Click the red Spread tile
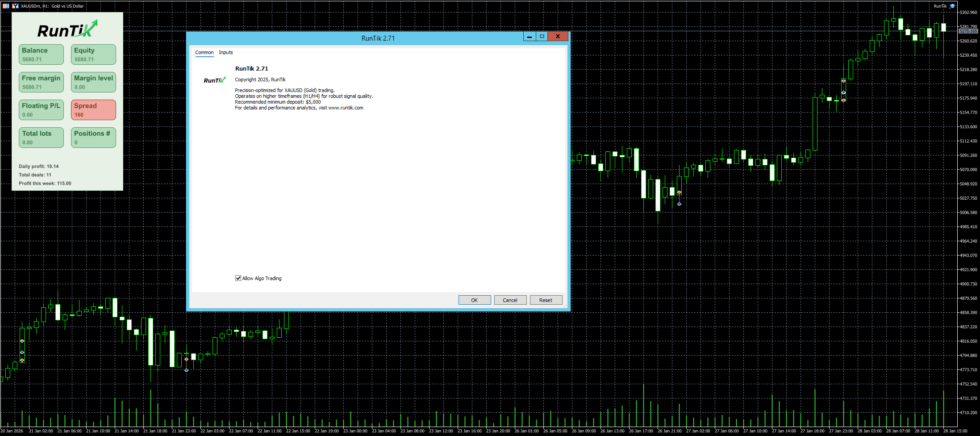This screenshot has height=436, width=980. pyautogui.click(x=93, y=110)
